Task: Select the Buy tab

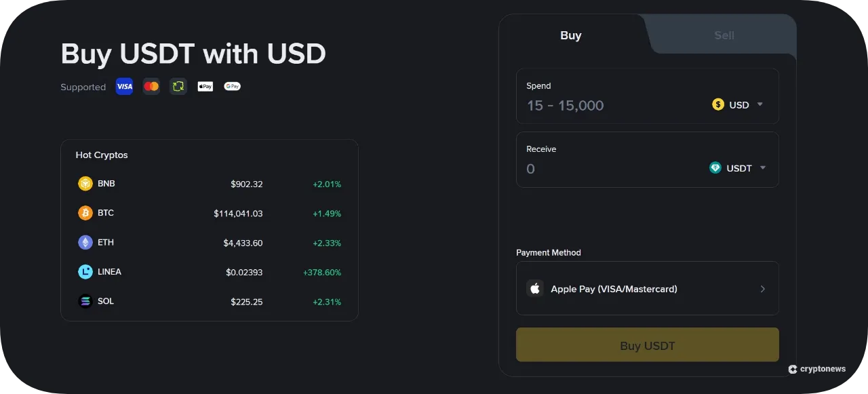Action: [x=571, y=35]
